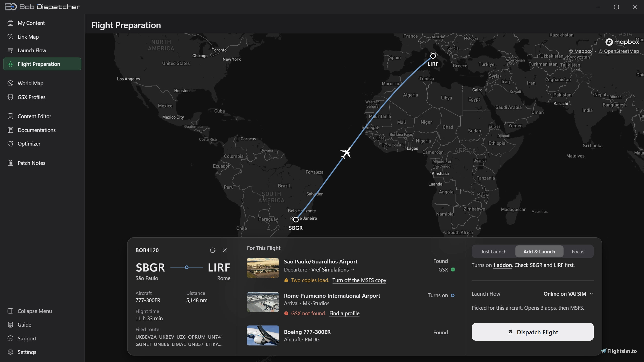Screen dimensions: 644x362
Task: Open the Online on VATSIM dropdown
Action: 568,294
